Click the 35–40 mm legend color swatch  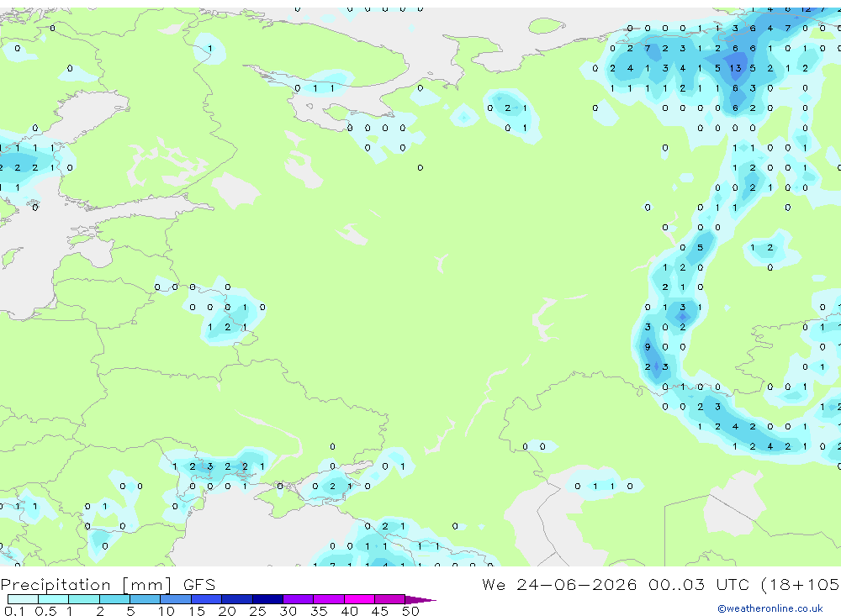click(x=329, y=599)
